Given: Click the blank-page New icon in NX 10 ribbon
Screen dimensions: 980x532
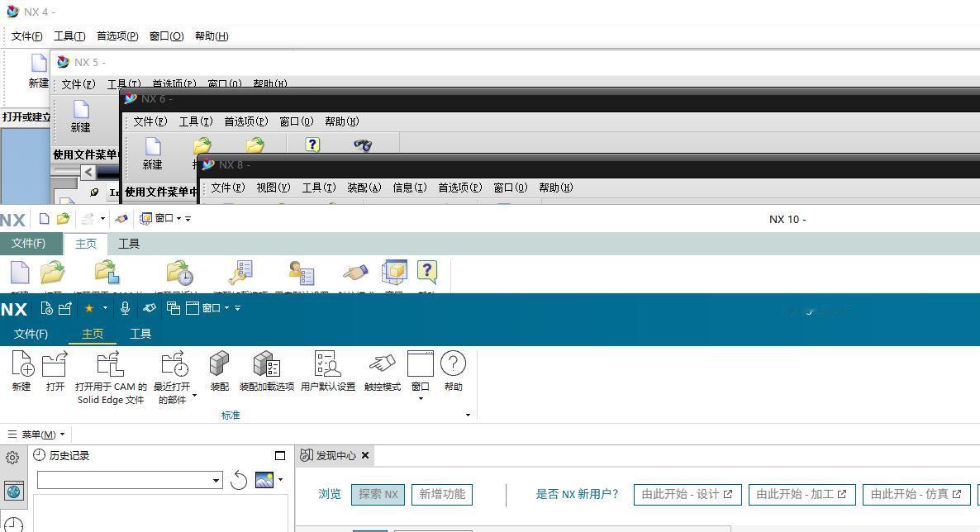Looking at the screenshot, I should [x=20, y=273].
